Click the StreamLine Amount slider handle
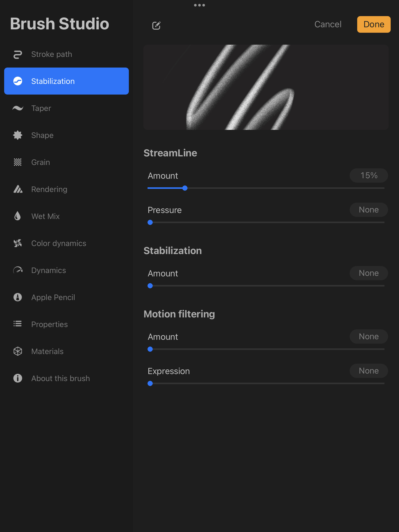 (185, 188)
